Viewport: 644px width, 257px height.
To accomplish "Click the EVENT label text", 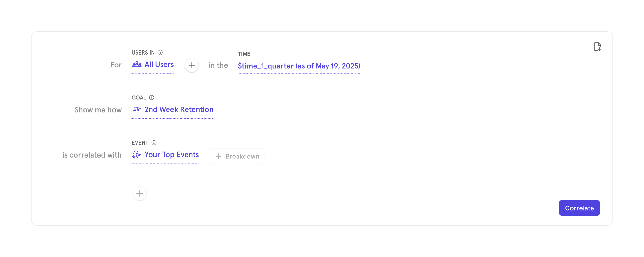I will [140, 143].
